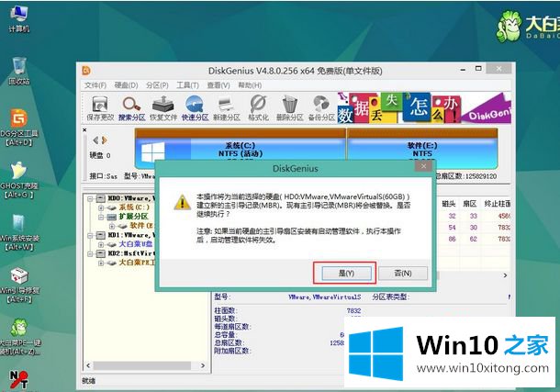Screen dimensions: 560x392
Task: Launch DG分区工具 desktop shortcut
Action: coord(19,128)
